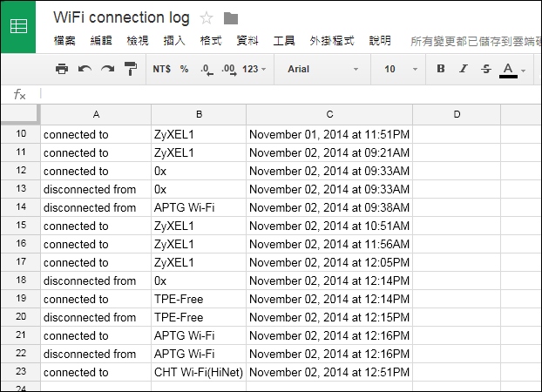542x392 pixels.
Task: Click the CHT Wi-Fi(HiNet) cell
Action: (199, 372)
